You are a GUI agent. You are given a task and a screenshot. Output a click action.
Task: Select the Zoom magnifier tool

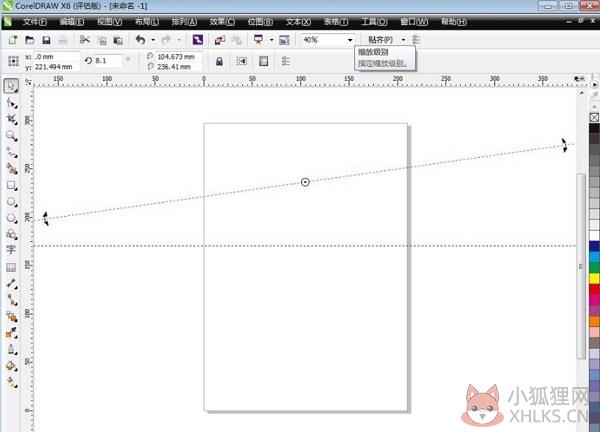(11, 136)
